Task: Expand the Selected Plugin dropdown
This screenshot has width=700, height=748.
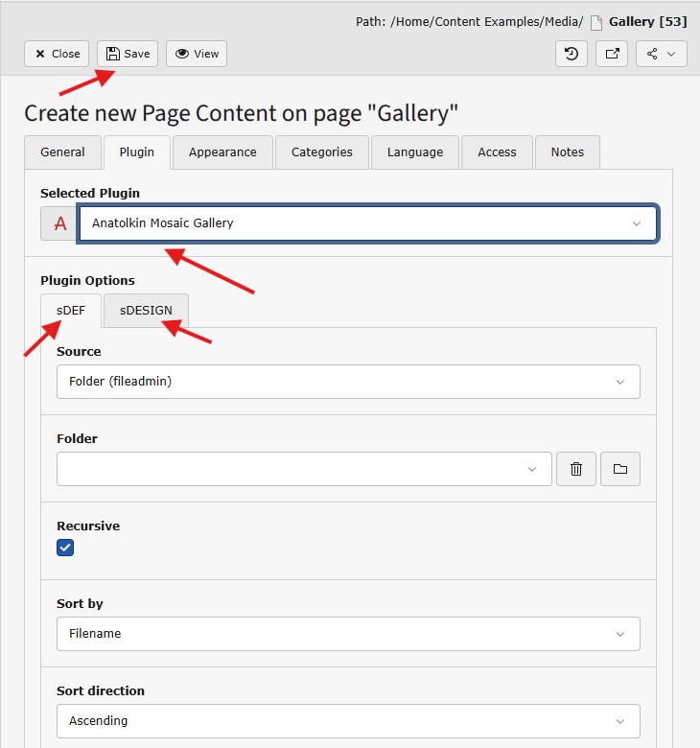Action: pos(367,223)
